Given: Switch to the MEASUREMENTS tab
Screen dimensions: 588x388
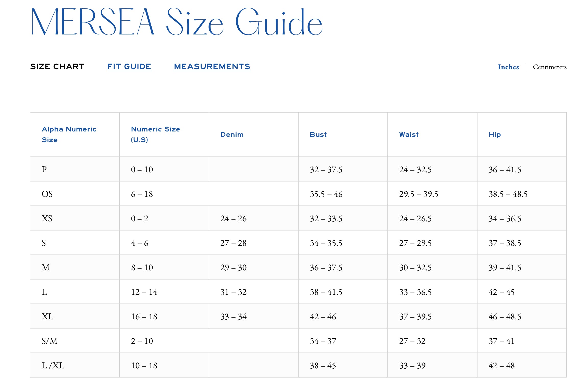Looking at the screenshot, I should (212, 67).
